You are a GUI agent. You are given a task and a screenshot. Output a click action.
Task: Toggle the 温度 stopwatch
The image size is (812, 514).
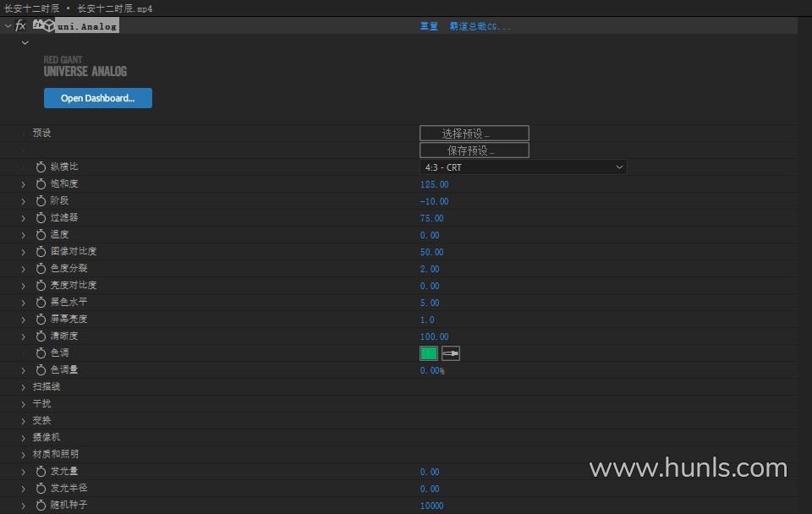click(x=41, y=234)
